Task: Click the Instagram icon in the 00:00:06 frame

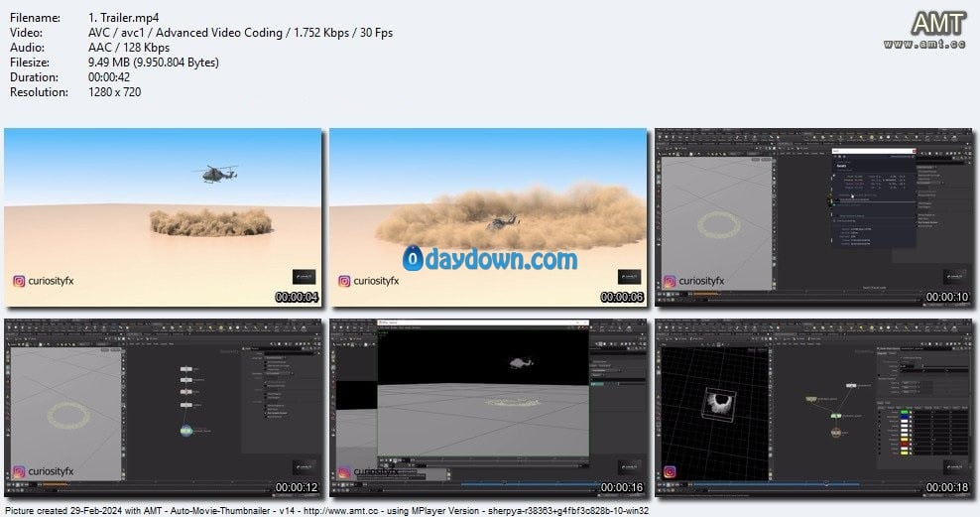Action: (344, 281)
